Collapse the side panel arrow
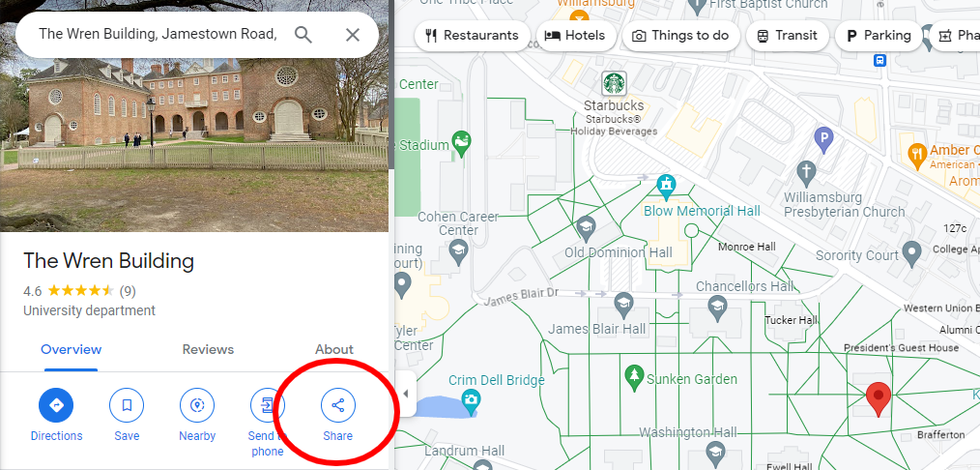Screen dimensions: 980x470 405,394
